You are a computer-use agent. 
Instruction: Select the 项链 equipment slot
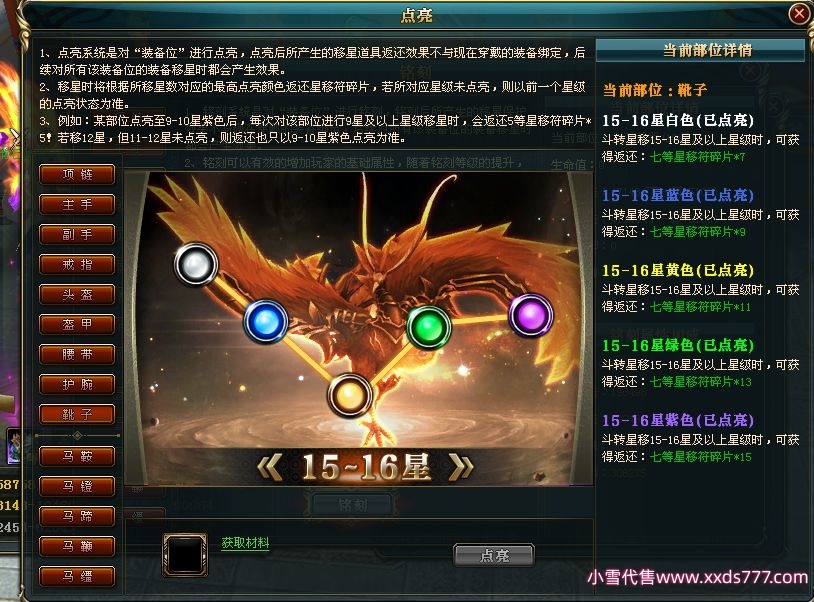[x=77, y=174]
